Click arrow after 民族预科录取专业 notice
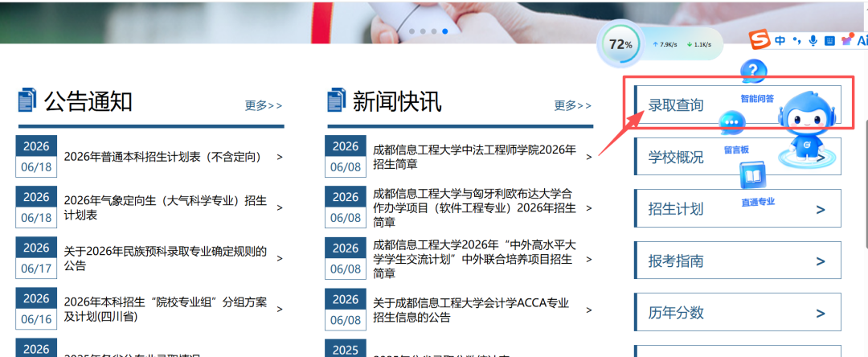 [x=280, y=259]
